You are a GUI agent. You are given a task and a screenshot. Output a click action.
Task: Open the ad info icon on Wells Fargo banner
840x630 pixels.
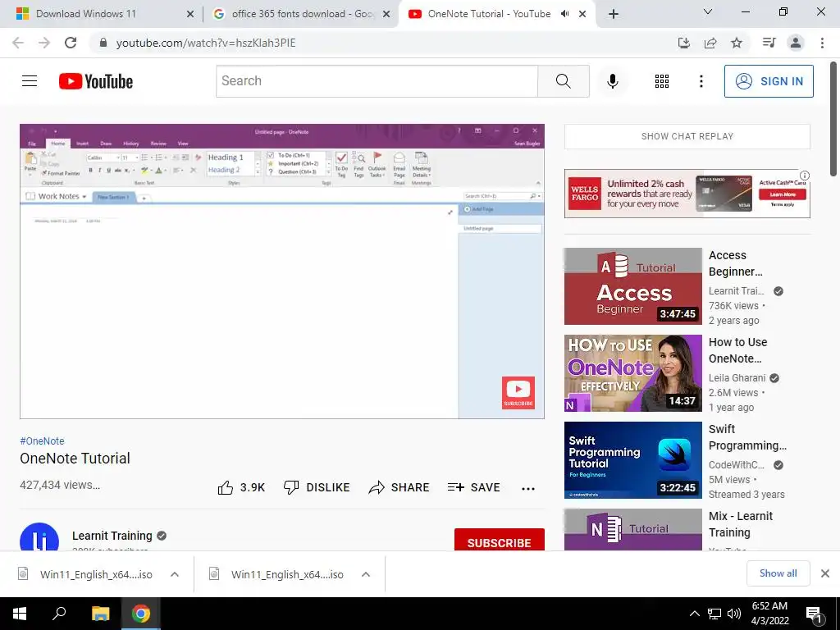805,176
